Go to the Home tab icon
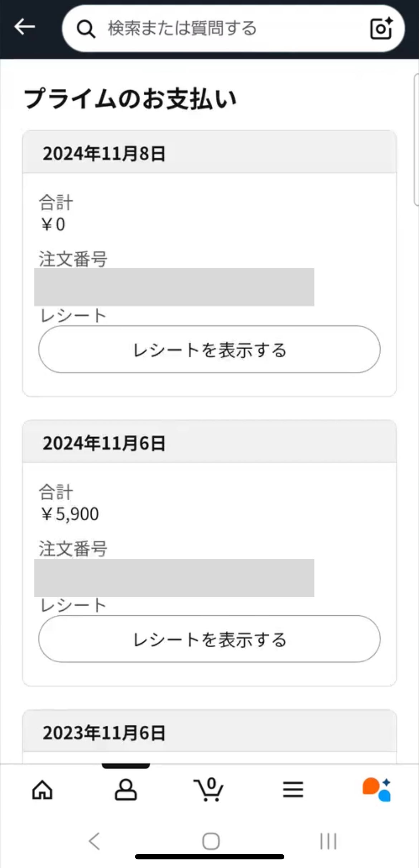Viewport: 419px width, 868px height. tap(42, 790)
